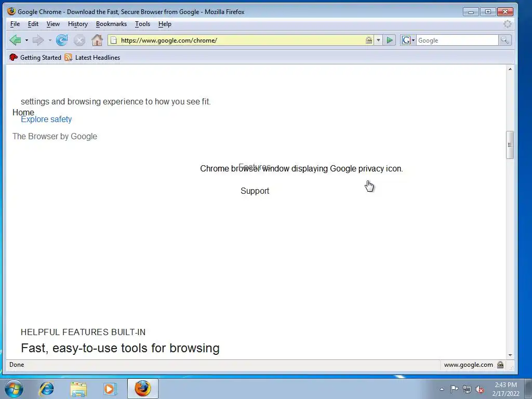
Task: Go back with the green Back arrow
Action: (15, 40)
